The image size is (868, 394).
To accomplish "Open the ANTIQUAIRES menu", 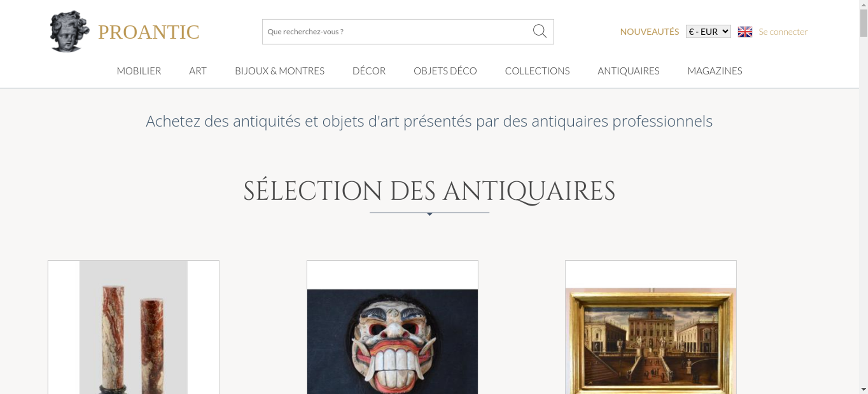I will tap(628, 71).
